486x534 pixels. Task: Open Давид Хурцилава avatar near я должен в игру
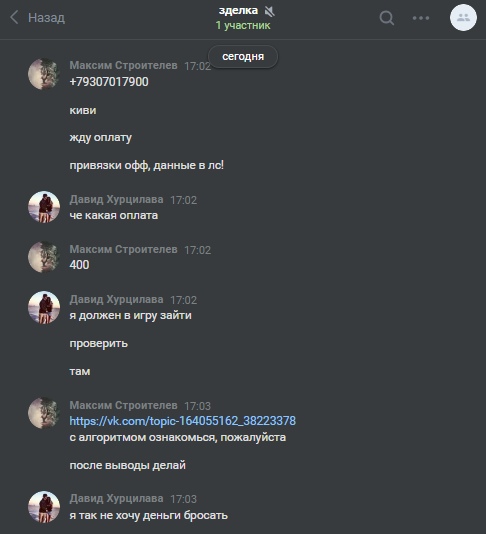44,307
